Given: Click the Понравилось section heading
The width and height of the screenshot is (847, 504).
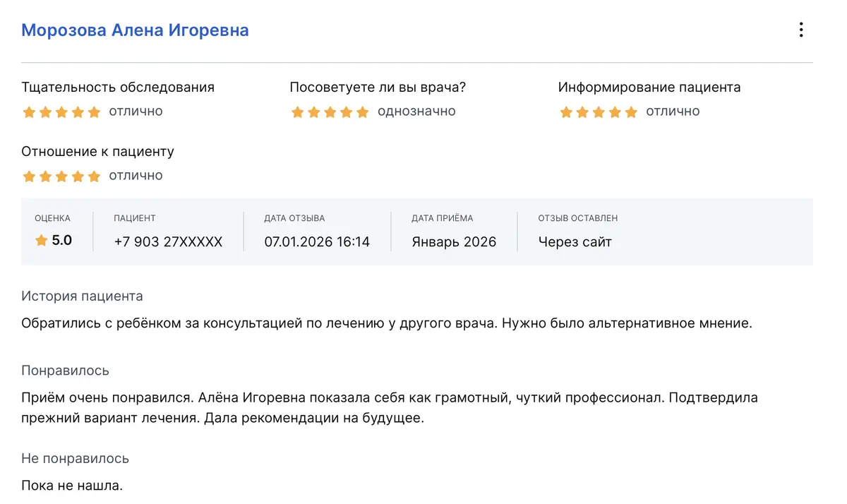Looking at the screenshot, I should 65,371.
